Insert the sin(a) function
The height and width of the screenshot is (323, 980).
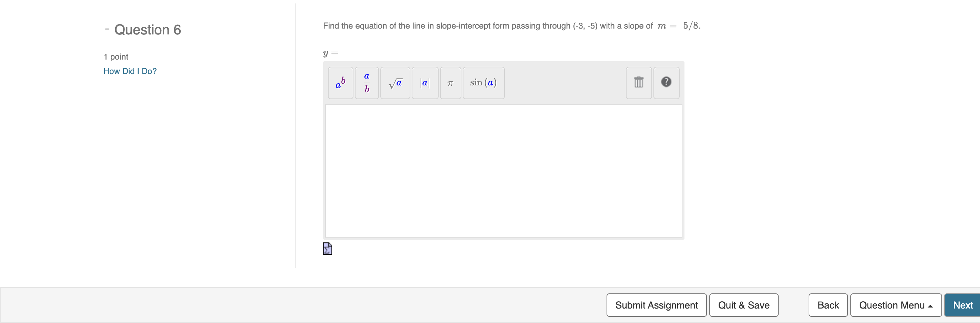click(483, 83)
